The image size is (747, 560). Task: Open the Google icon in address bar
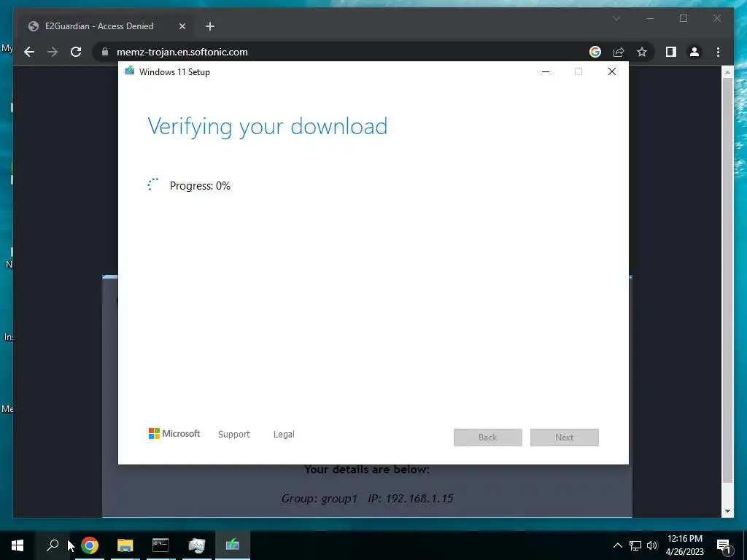595,52
